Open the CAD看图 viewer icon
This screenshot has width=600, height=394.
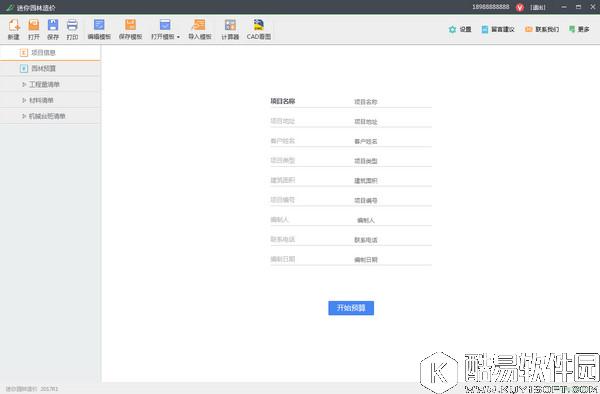click(259, 25)
